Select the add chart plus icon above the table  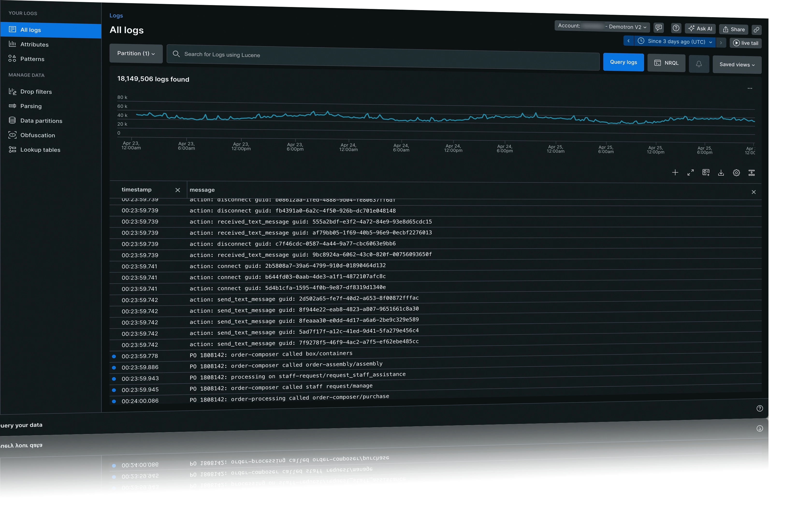(675, 172)
